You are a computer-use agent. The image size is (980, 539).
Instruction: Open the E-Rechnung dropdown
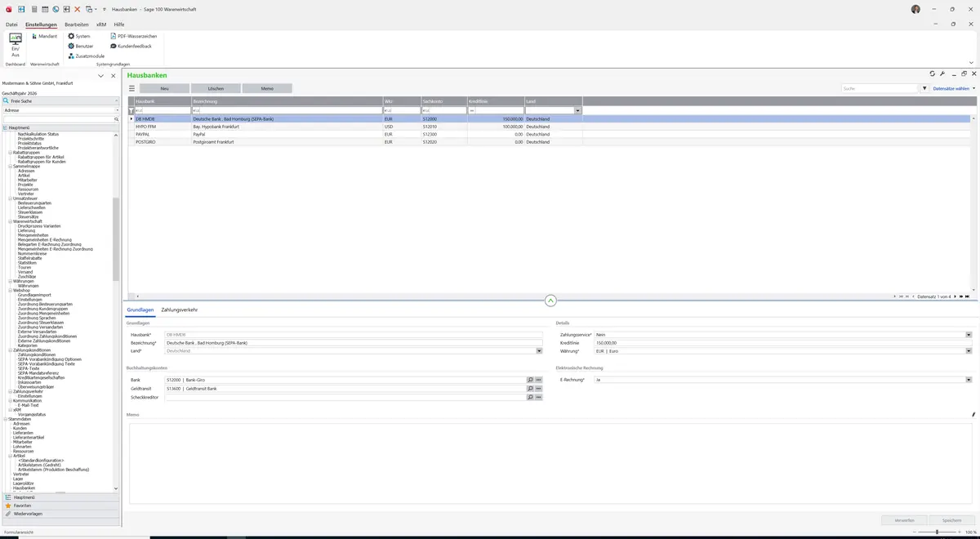click(969, 380)
